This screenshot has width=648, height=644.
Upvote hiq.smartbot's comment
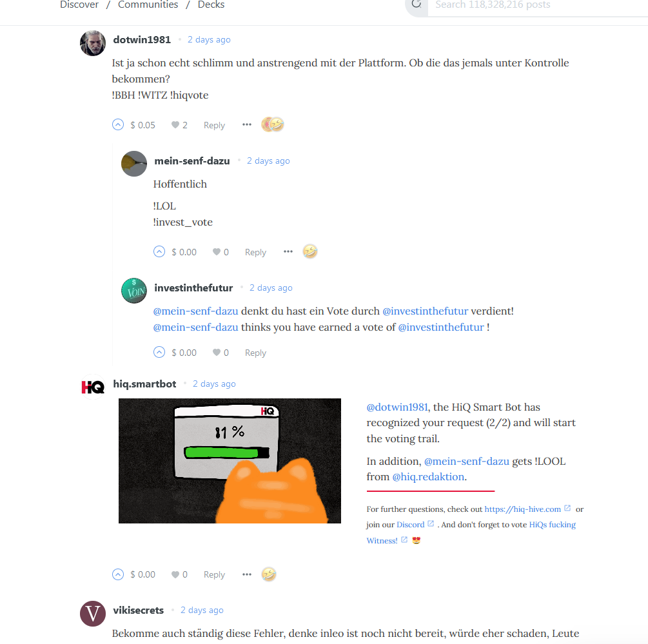point(118,574)
